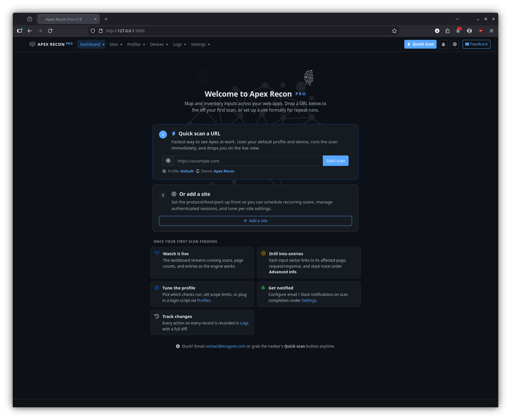Click the Quick scan navbar button
Image resolution: width=511 pixels, height=420 pixels.
point(420,44)
